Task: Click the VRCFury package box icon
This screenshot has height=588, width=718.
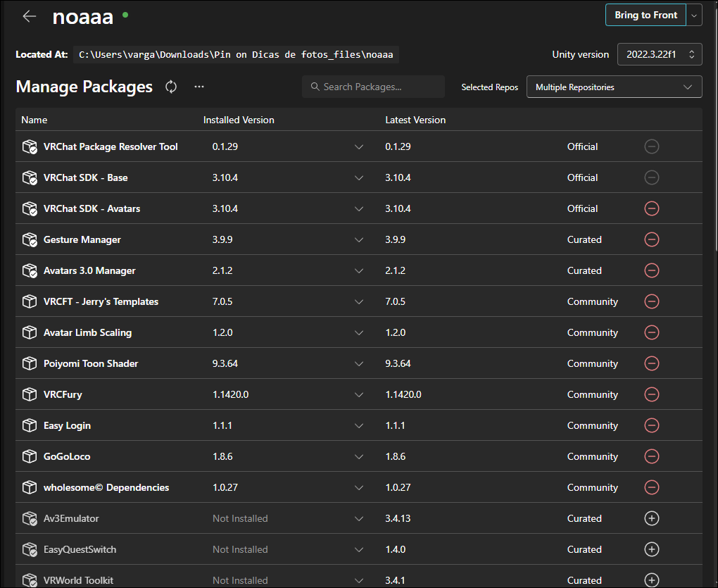Action: tap(30, 394)
